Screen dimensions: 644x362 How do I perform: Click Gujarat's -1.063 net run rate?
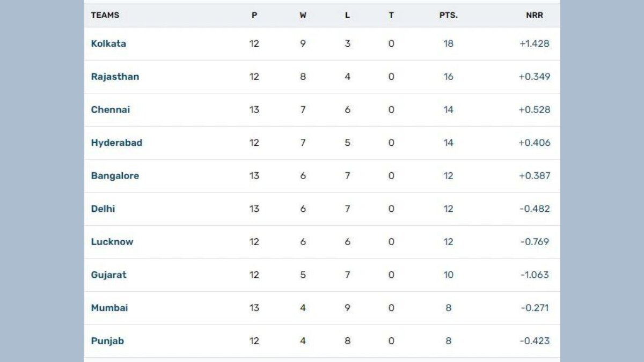tap(535, 275)
